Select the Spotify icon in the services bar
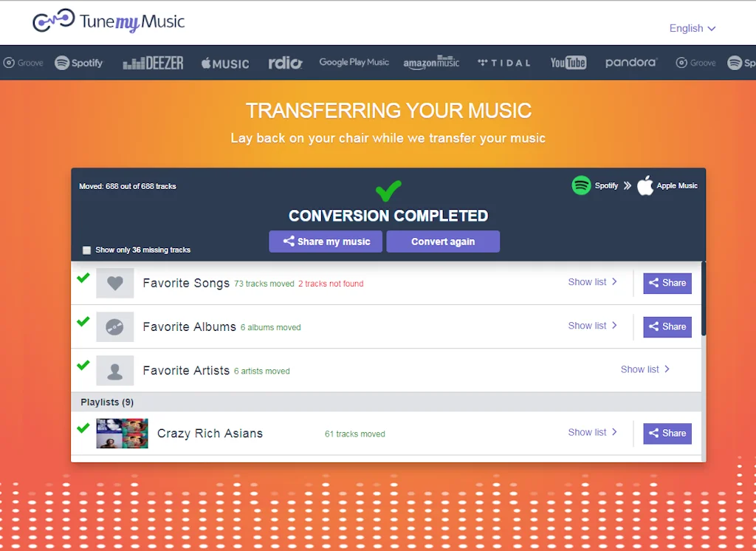The width and height of the screenshot is (756, 551). pyautogui.click(x=78, y=63)
